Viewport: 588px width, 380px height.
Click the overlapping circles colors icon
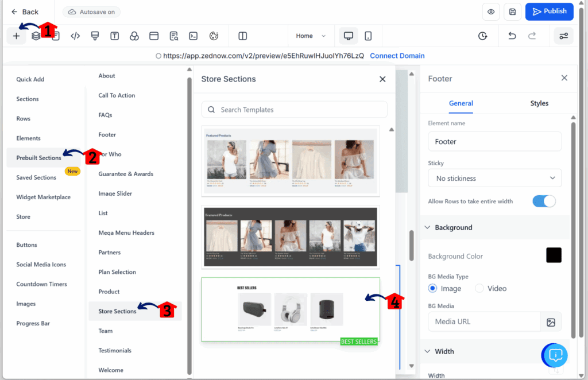134,36
